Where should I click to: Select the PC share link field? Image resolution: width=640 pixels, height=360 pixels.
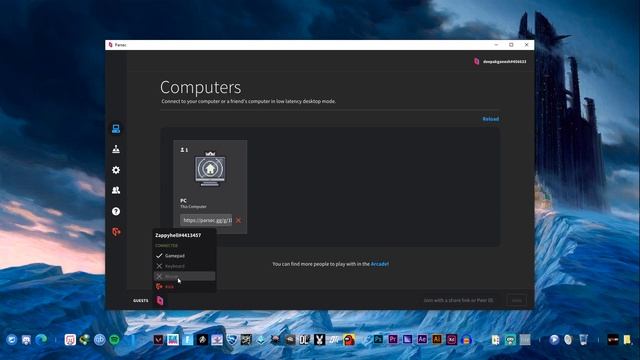206,220
